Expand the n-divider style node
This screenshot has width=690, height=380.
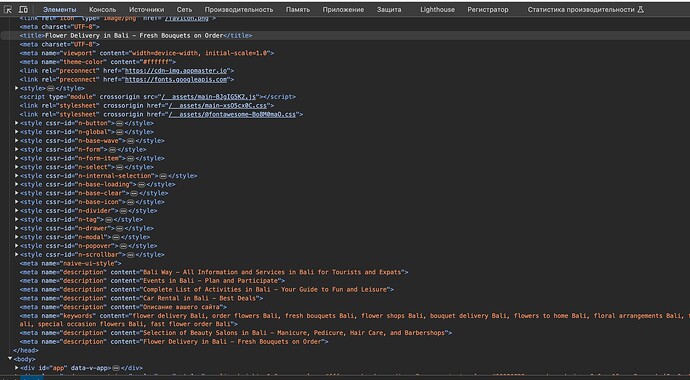[x=17, y=211]
